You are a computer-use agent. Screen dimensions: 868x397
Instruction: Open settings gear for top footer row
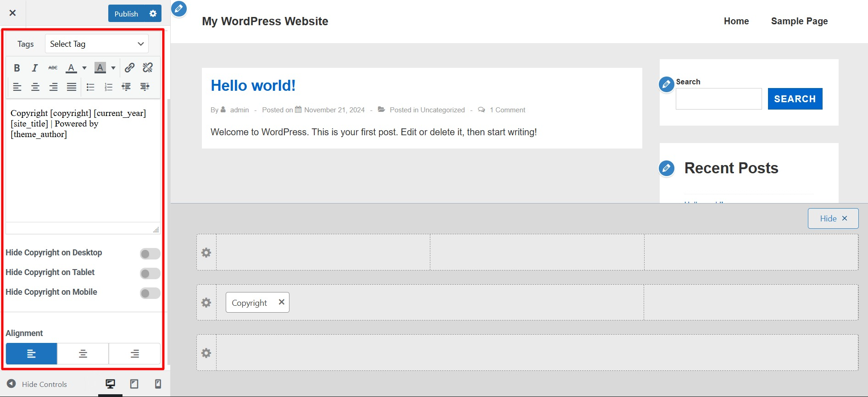pos(206,253)
